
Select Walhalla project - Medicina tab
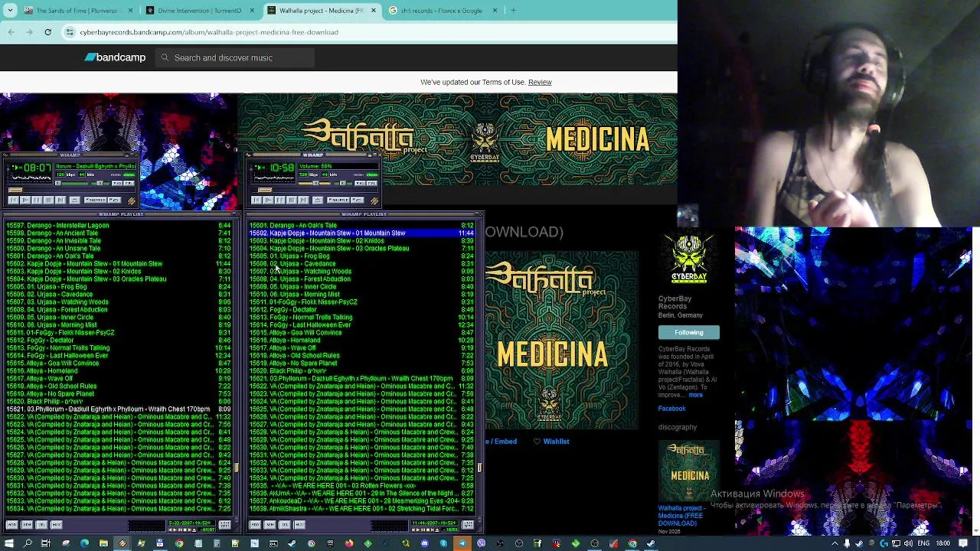[322, 11]
